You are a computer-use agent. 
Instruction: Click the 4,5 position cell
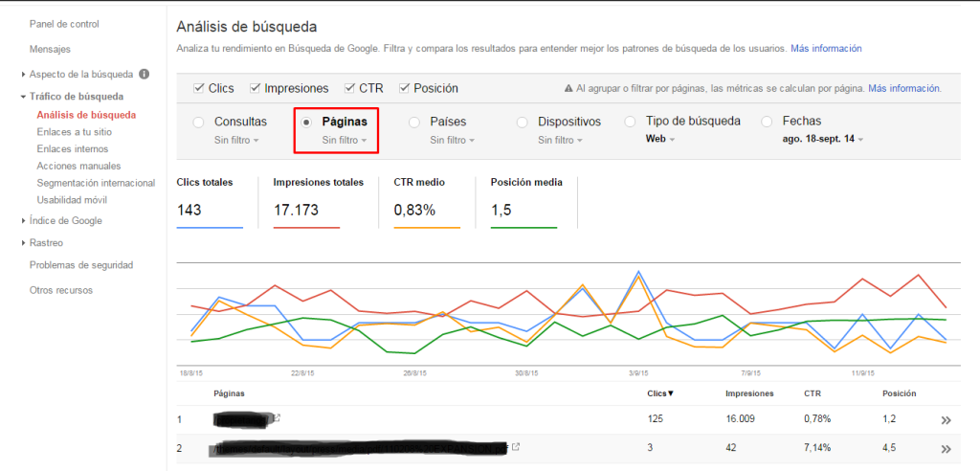coord(888,448)
